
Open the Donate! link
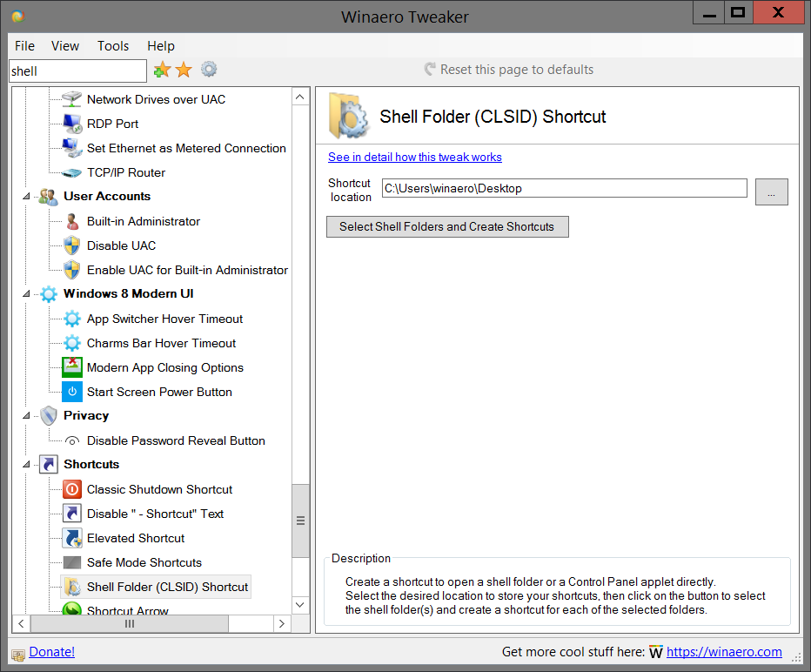(x=51, y=652)
